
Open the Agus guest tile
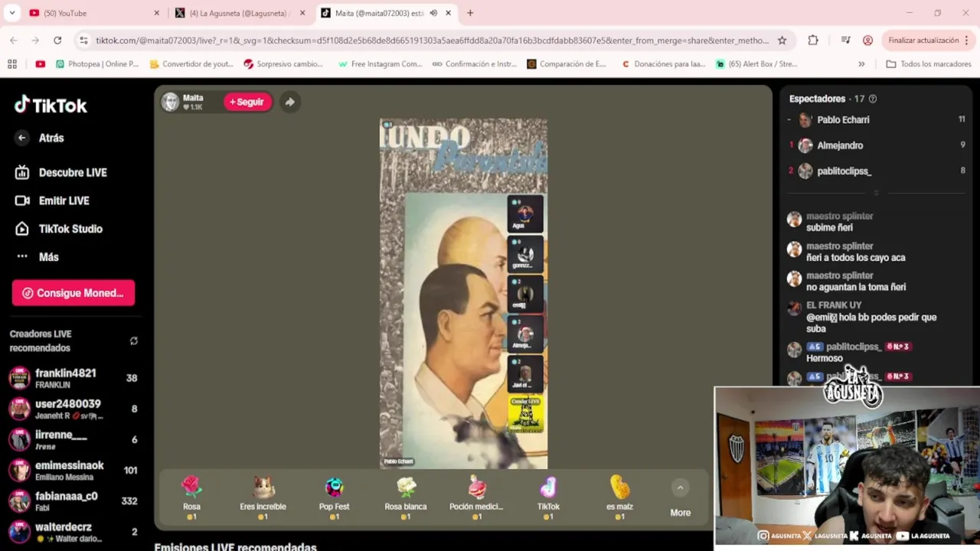525,214
